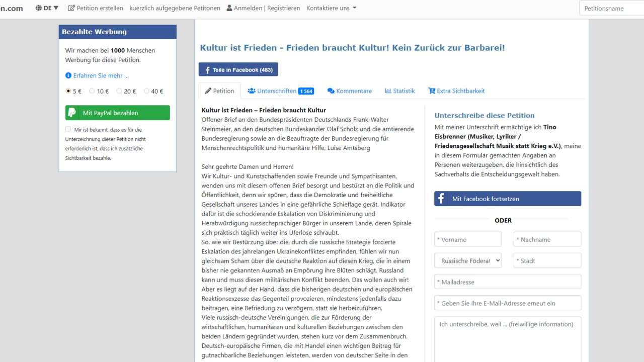Click the cart icon next to Extra Sichtbarkeit

(x=431, y=91)
